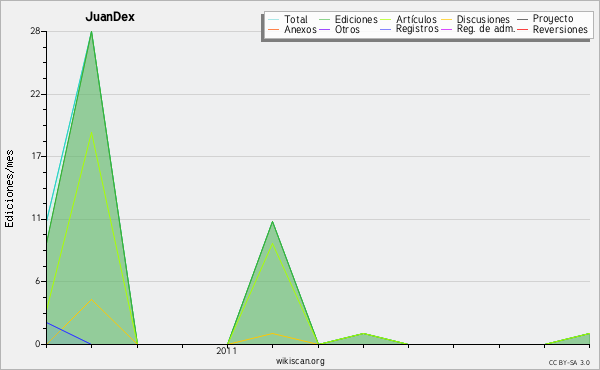Click the red Reversiones color line in legend
The height and width of the screenshot is (370, 600).
pos(522,29)
